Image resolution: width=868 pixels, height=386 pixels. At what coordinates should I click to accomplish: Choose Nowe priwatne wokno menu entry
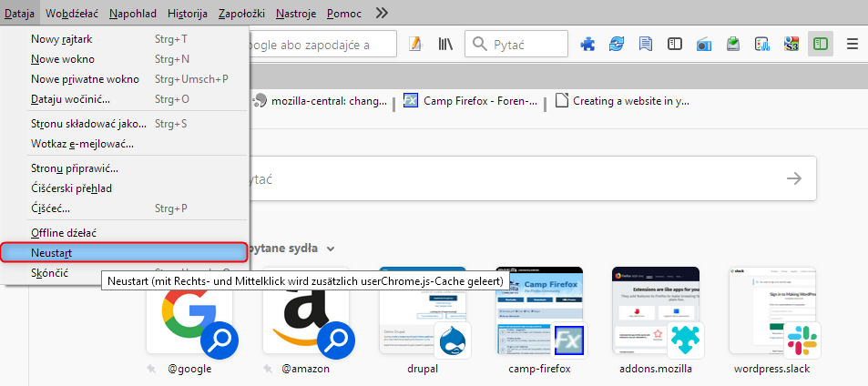coord(85,79)
